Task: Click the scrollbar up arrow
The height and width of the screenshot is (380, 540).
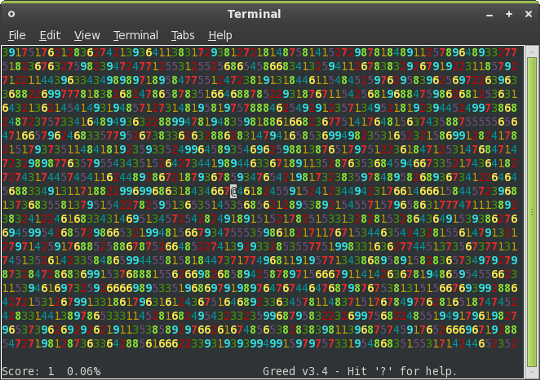Action: (532, 52)
